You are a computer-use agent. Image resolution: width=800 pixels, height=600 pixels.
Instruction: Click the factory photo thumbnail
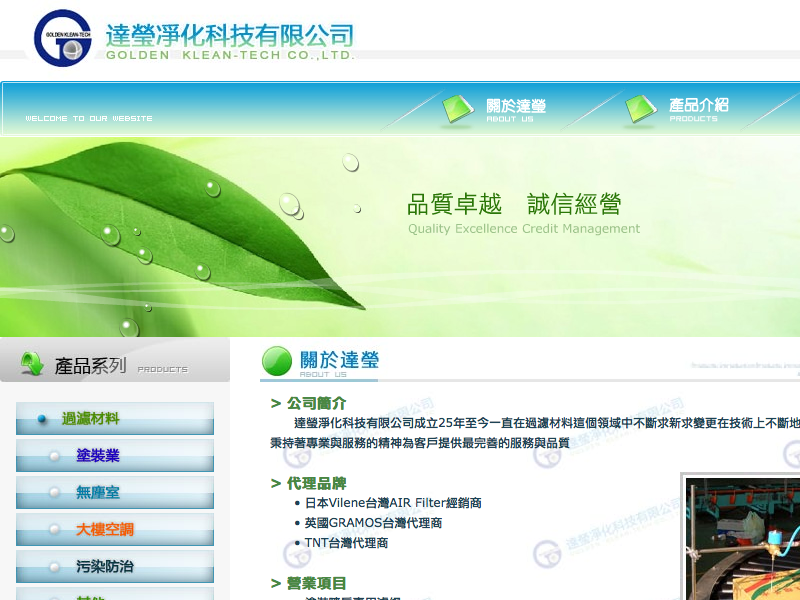[x=741, y=538]
